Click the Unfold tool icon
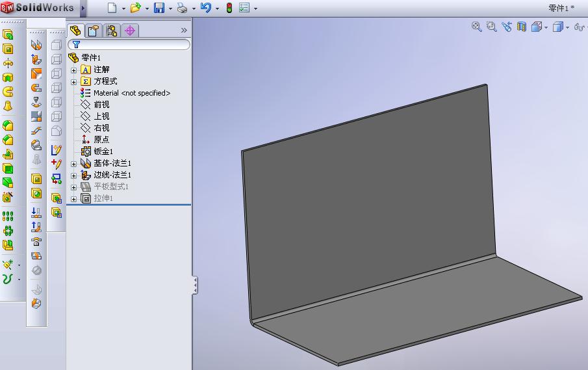Screen dimensions: 588x370 coord(36,213)
